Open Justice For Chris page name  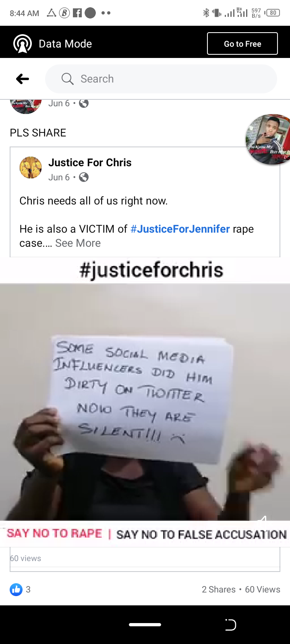[x=90, y=163]
